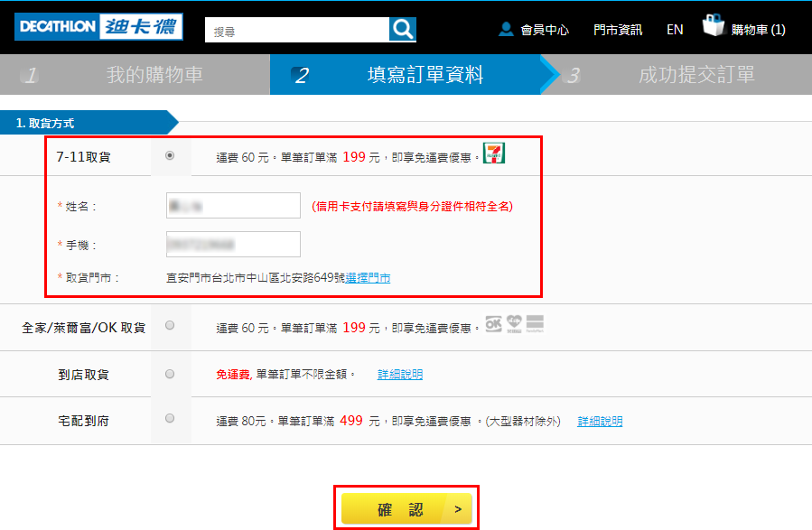This screenshot has width=812, height=530.
Task: Select the 7-11取貨 radio button
Action: click(170, 156)
